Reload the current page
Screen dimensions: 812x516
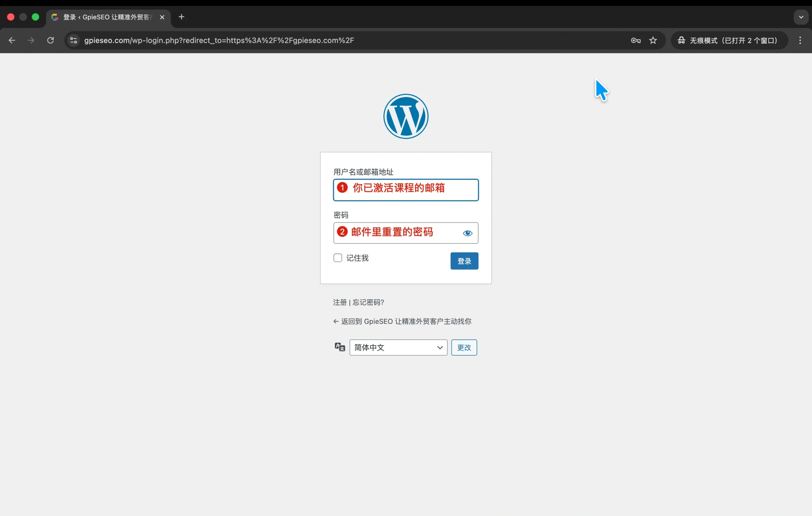[x=50, y=41]
